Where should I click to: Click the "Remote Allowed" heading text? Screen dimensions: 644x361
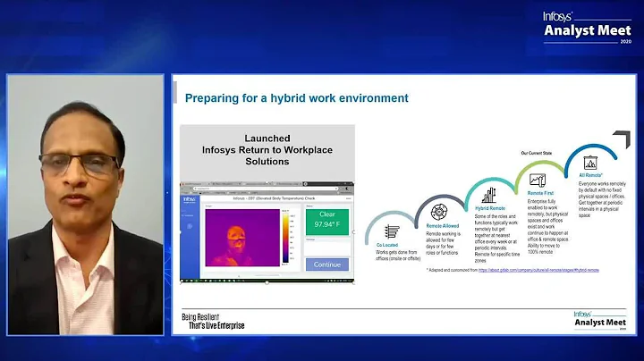[443, 226]
